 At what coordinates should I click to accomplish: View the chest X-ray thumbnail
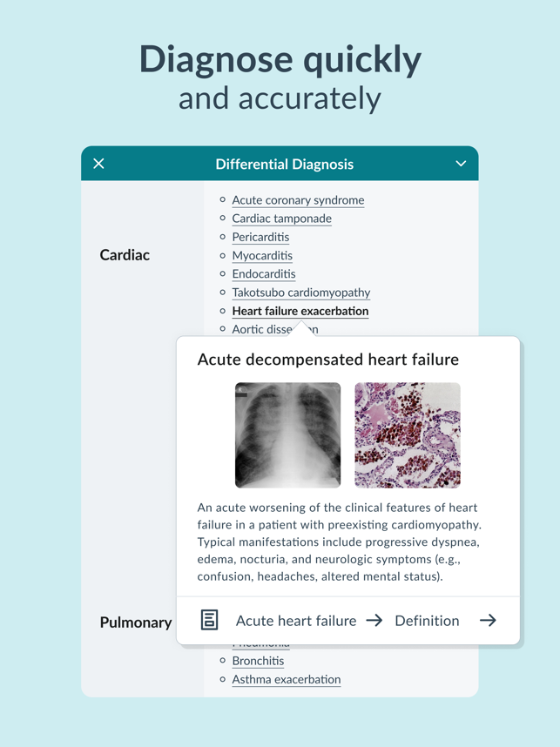(x=287, y=435)
